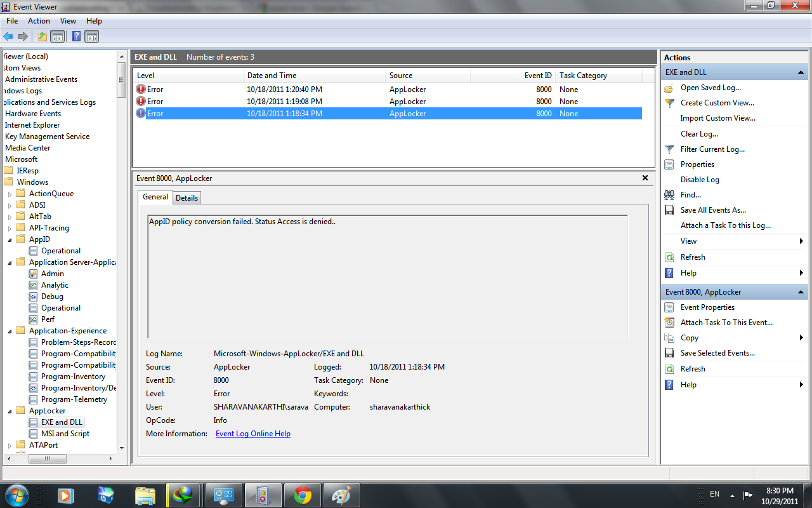Close the Event 8000 preview pane
This screenshot has width=812, height=508.
(x=645, y=178)
